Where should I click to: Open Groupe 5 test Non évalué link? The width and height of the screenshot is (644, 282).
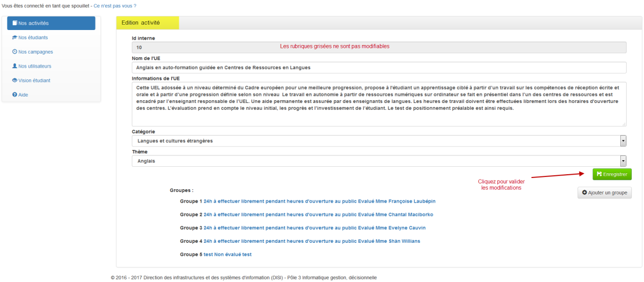(x=228, y=255)
